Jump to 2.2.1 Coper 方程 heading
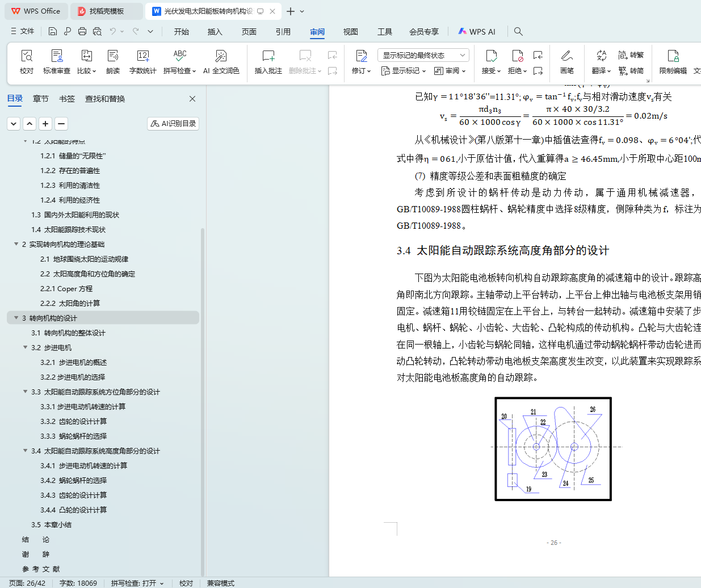The width and height of the screenshot is (701, 588). coord(66,288)
